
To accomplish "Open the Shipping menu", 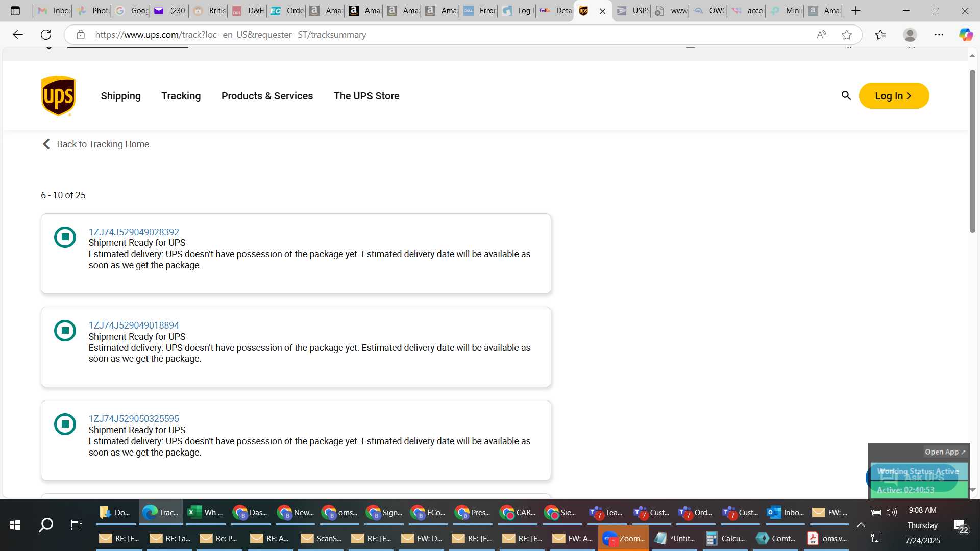I will [120, 96].
